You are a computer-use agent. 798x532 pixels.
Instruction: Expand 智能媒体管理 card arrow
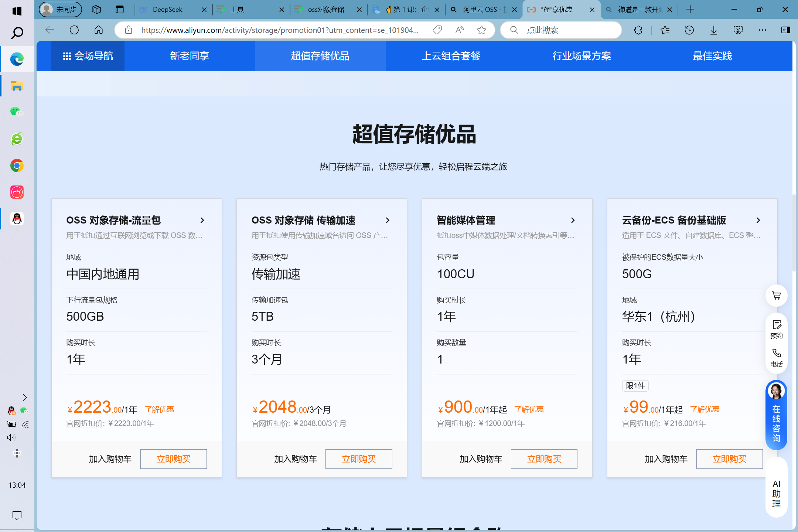[x=573, y=220]
